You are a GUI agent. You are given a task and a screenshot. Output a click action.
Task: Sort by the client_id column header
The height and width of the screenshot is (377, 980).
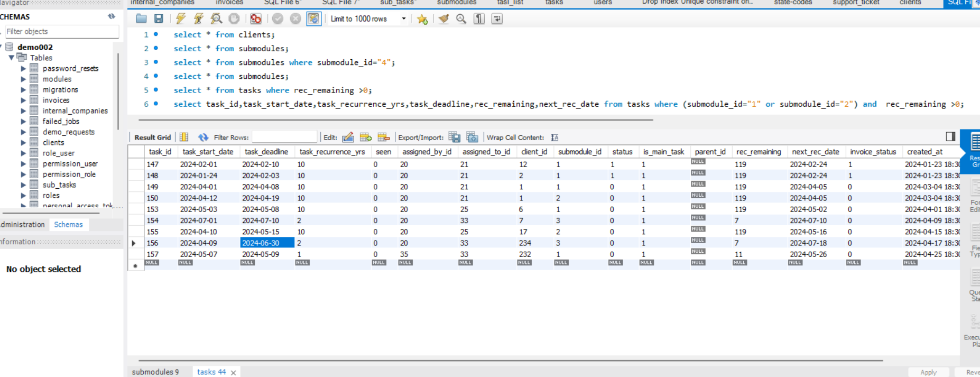[x=534, y=152]
